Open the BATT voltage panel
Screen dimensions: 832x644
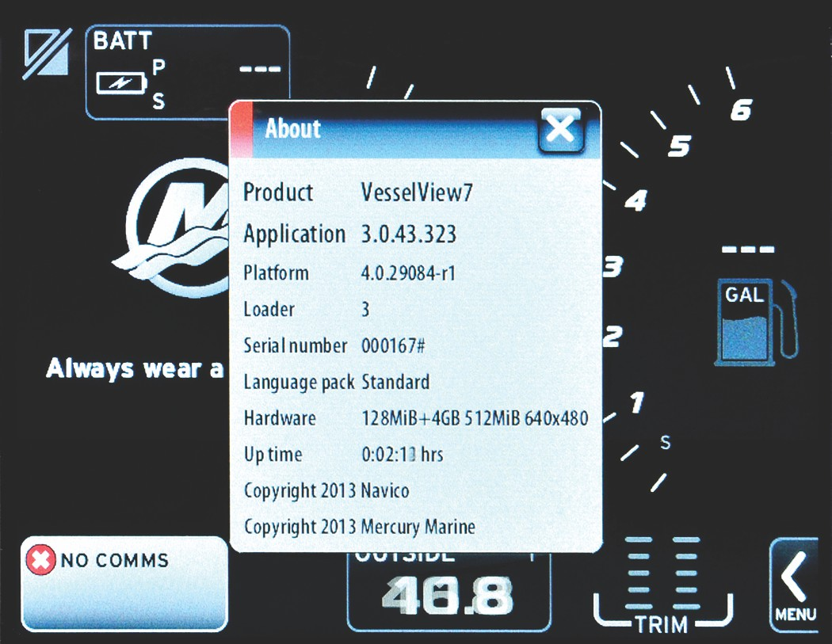pos(188,72)
